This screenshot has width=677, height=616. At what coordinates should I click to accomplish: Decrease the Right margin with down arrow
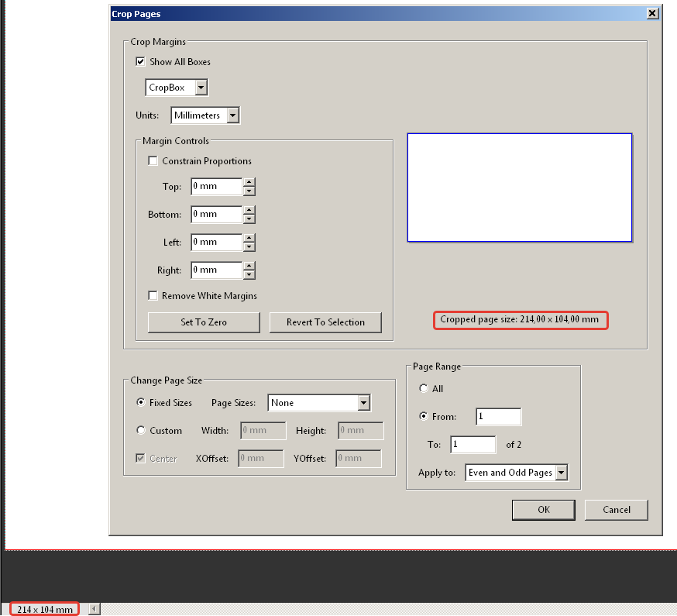[249, 275]
